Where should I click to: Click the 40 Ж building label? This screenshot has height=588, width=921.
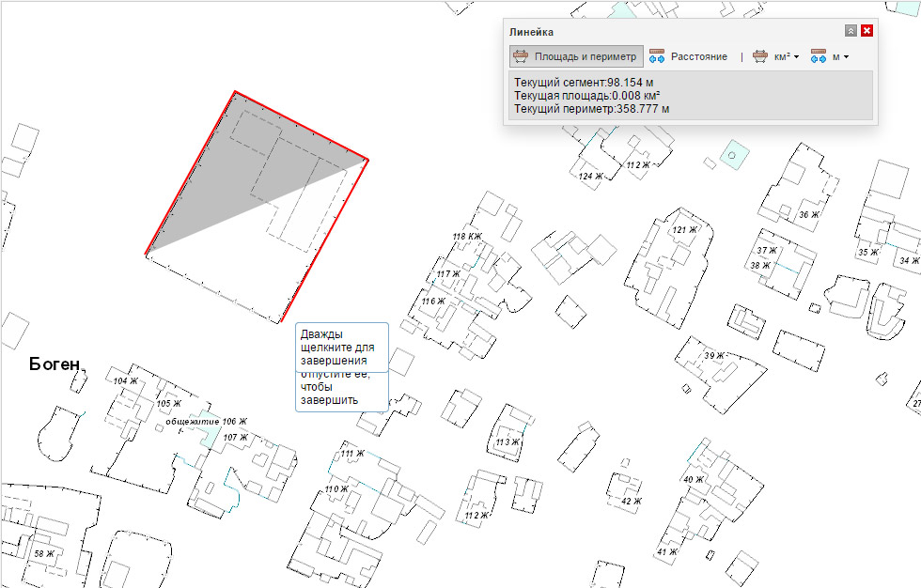pyautogui.click(x=694, y=480)
